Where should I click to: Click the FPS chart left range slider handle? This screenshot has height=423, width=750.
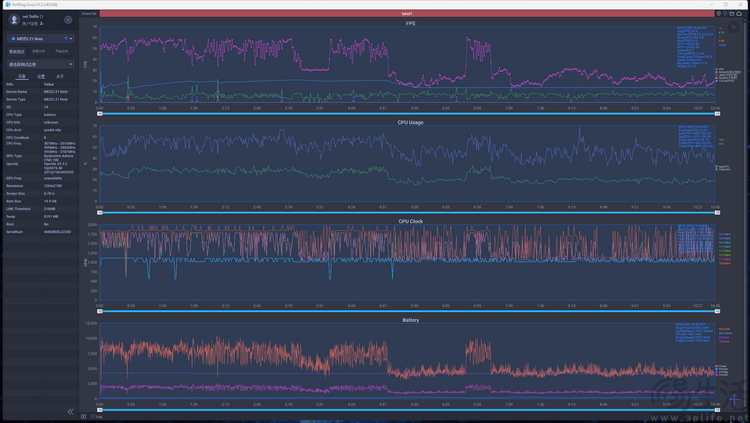click(x=99, y=114)
